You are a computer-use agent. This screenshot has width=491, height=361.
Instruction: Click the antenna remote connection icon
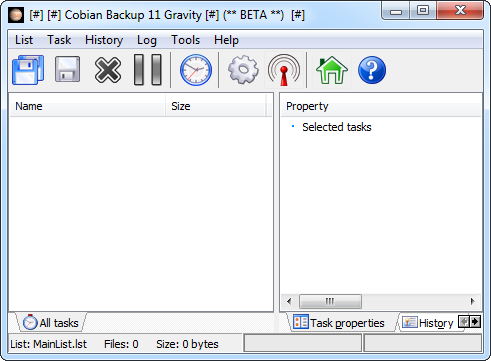284,70
